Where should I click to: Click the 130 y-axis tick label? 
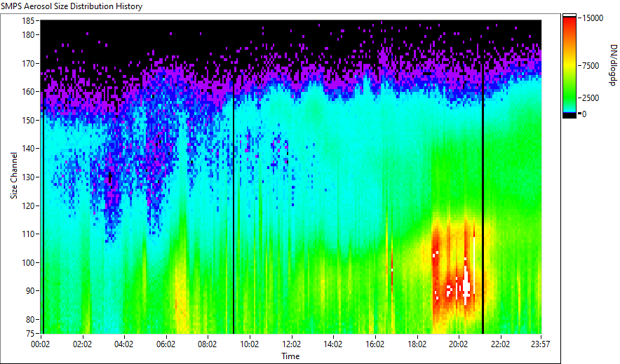coord(28,177)
